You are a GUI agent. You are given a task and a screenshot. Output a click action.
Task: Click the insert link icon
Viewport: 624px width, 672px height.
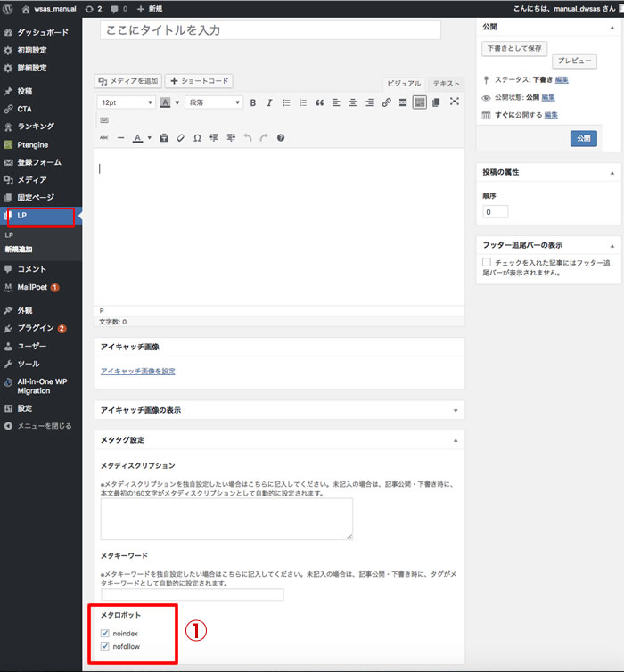(386, 102)
